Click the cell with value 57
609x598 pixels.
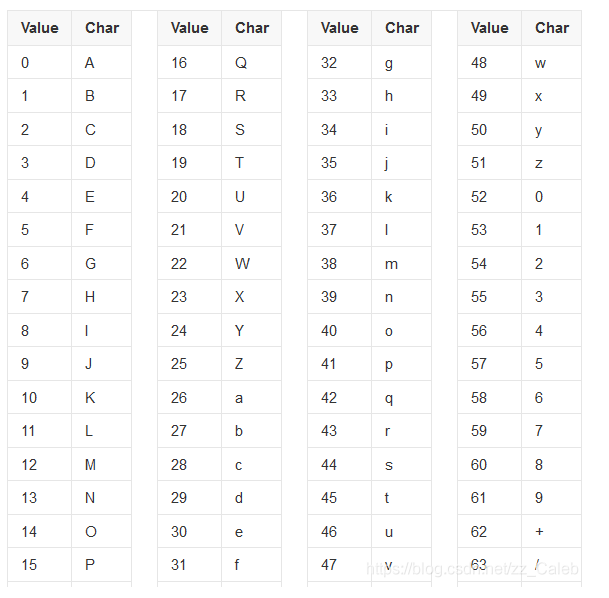(x=489, y=363)
